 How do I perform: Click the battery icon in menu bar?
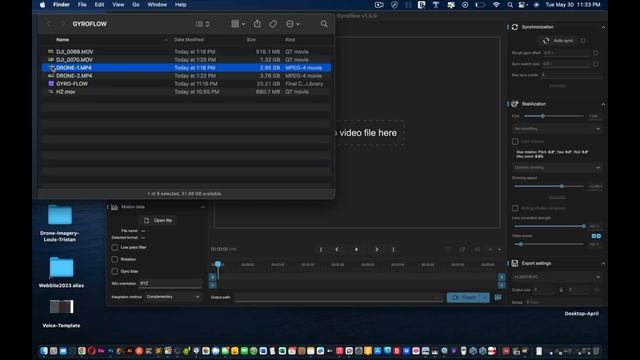coord(480,5)
